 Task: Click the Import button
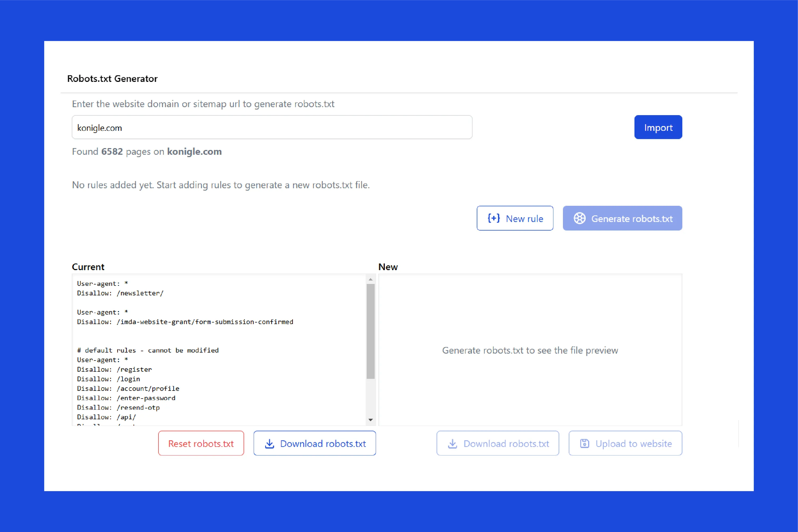(658, 127)
